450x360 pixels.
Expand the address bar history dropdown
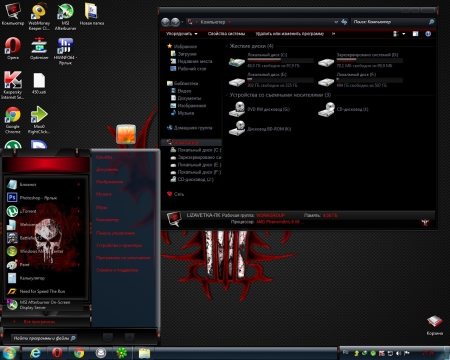tap(336, 22)
